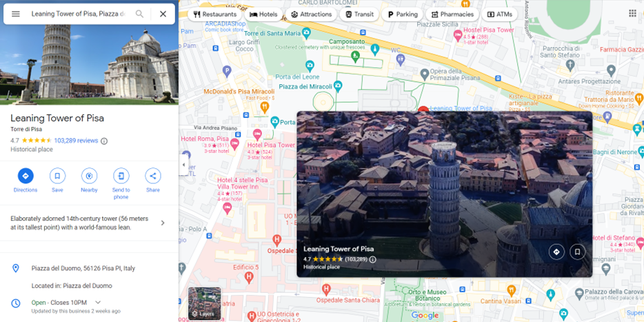Select the WC restroom marker
The image size is (644, 322).
tap(401, 60)
